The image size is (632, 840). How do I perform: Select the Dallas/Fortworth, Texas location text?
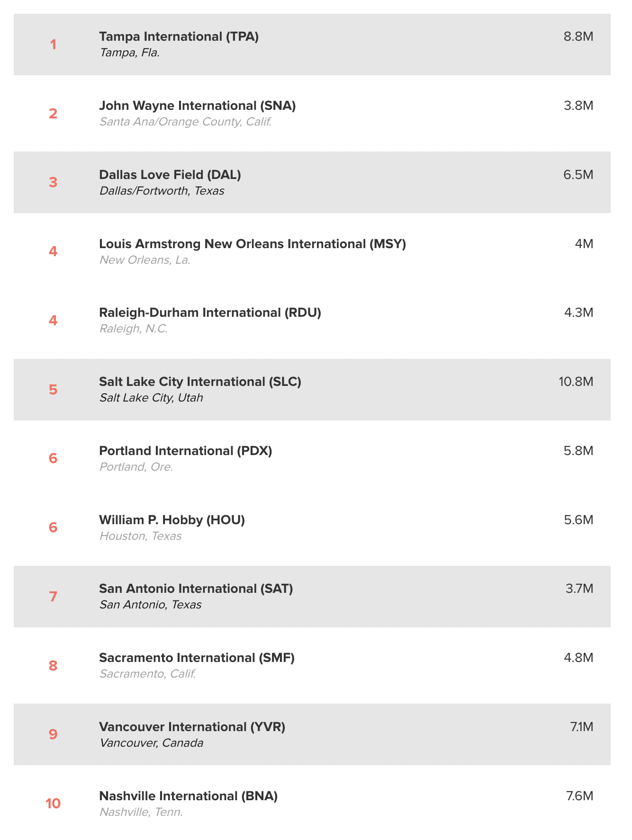(162, 191)
